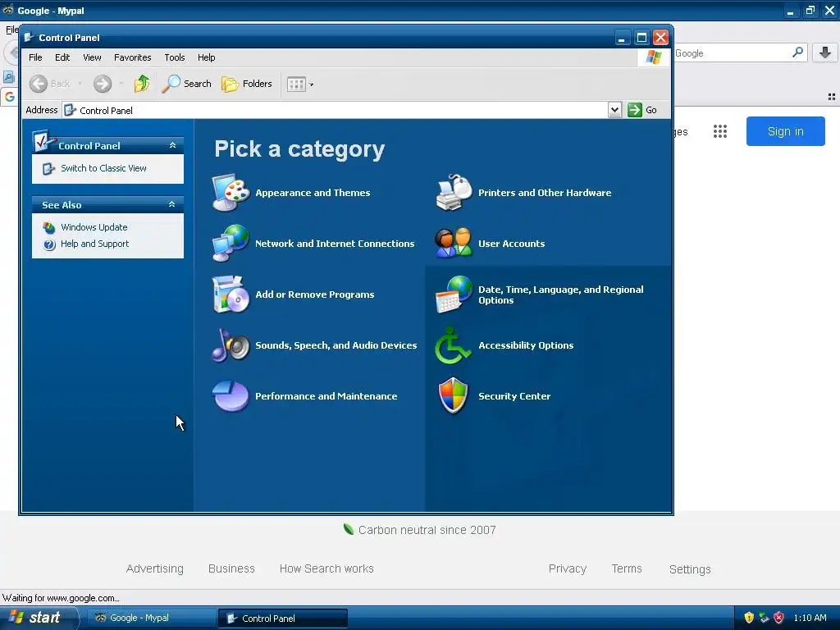This screenshot has height=630, width=840.
Task: Open the User Accounts people icon
Action: [454, 243]
